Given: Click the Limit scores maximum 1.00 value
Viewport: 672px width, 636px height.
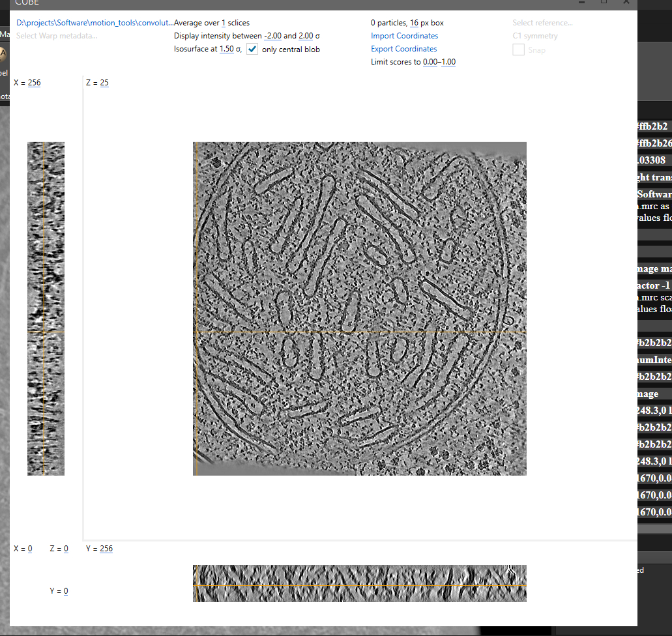Looking at the screenshot, I should point(448,62).
